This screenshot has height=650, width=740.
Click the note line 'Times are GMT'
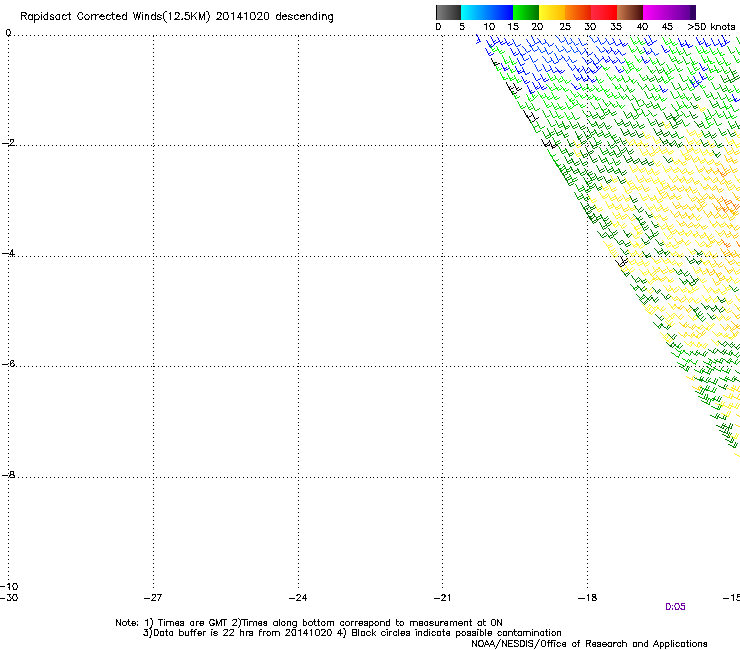pos(309,623)
